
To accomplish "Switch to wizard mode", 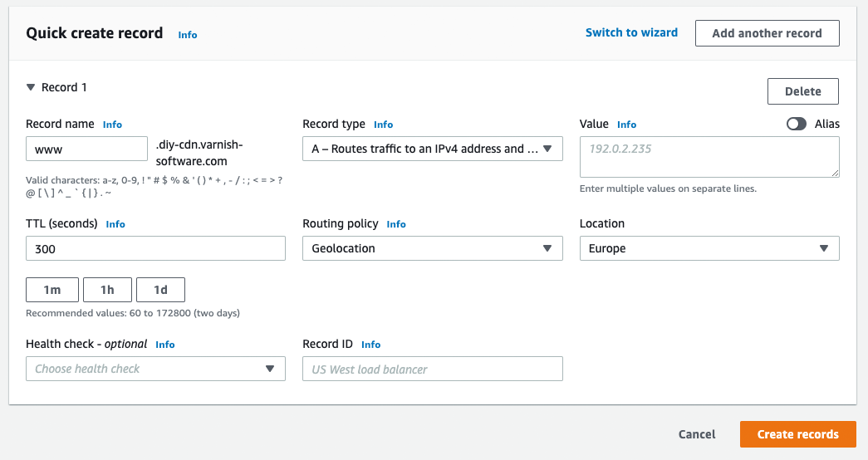I will (631, 32).
